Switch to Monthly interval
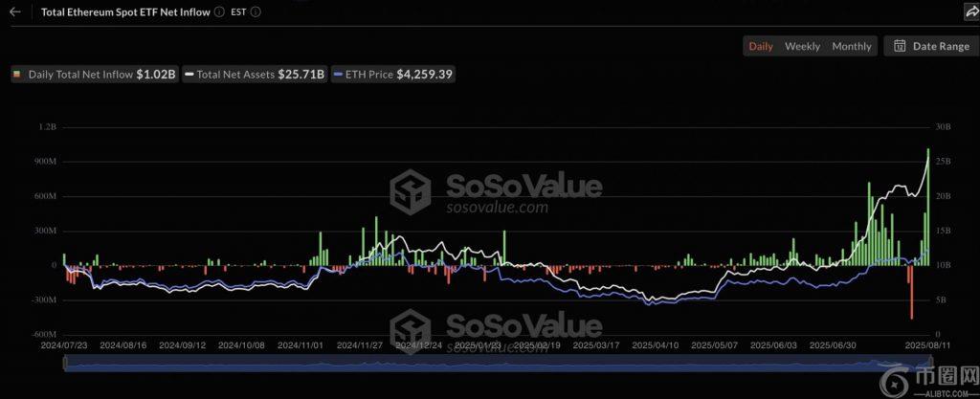This screenshot has width=980, height=399. click(x=852, y=46)
